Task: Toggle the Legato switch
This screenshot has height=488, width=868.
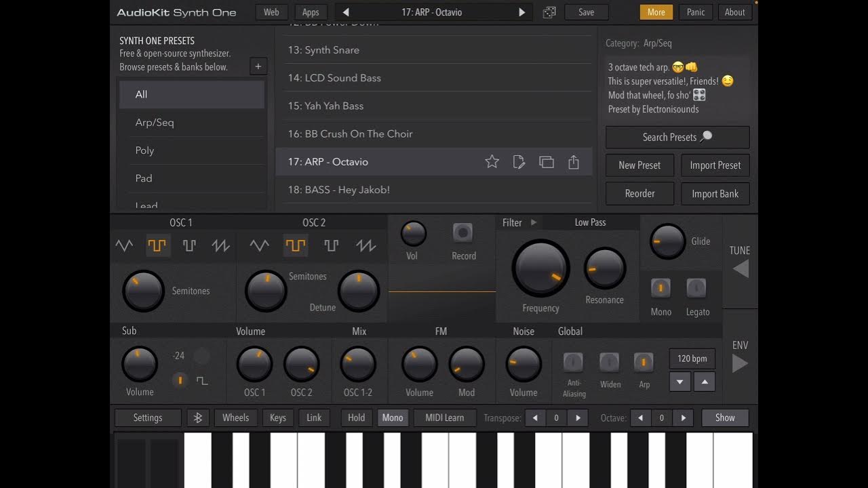Action: coord(696,288)
